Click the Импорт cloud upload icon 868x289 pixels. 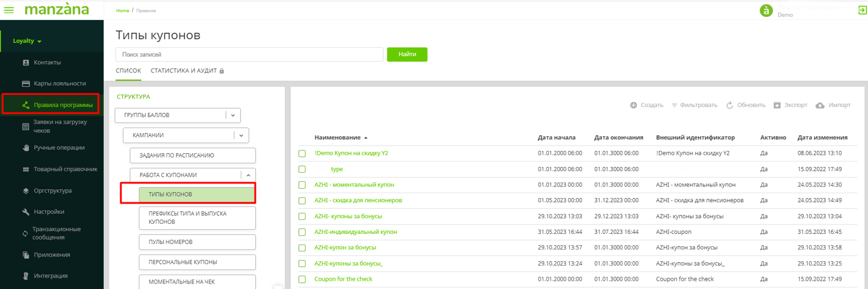[x=819, y=105]
